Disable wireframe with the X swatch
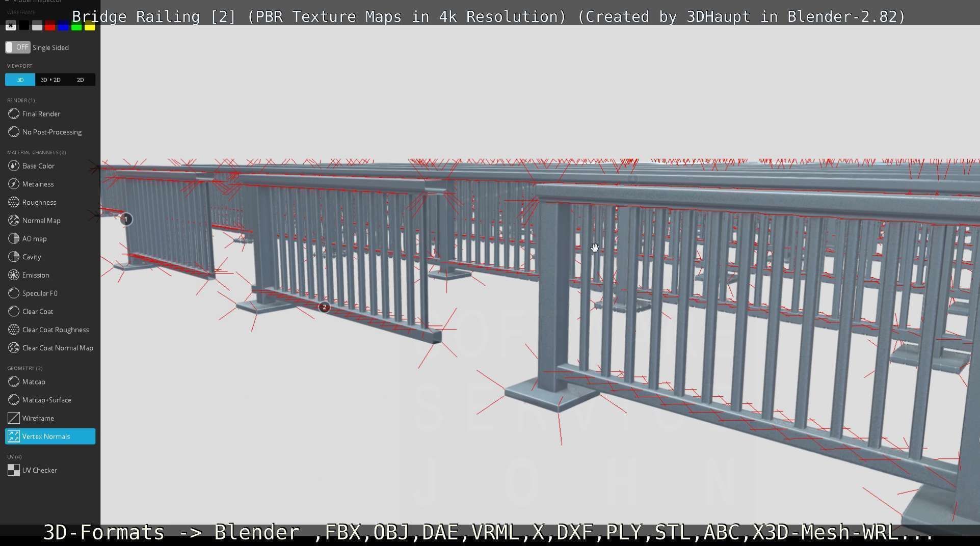 point(11,25)
